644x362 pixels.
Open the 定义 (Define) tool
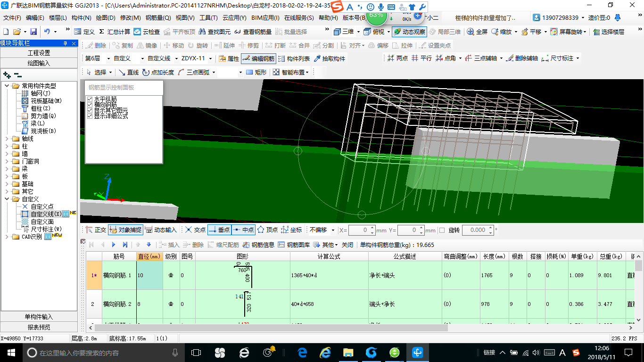click(84, 32)
